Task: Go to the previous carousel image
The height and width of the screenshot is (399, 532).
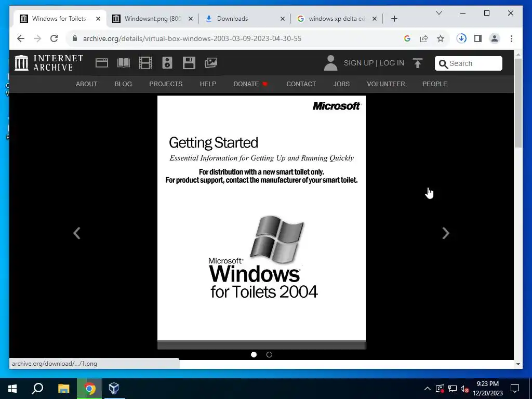Action: (x=77, y=233)
